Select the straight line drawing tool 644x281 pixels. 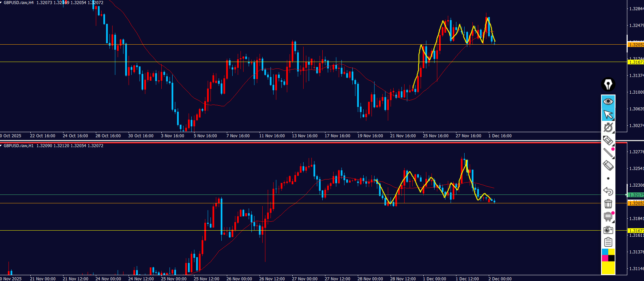[608, 153]
